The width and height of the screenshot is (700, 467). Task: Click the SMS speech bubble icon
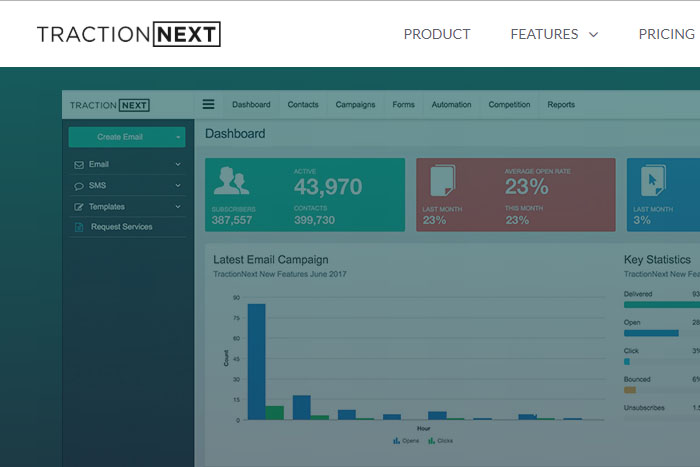79,186
